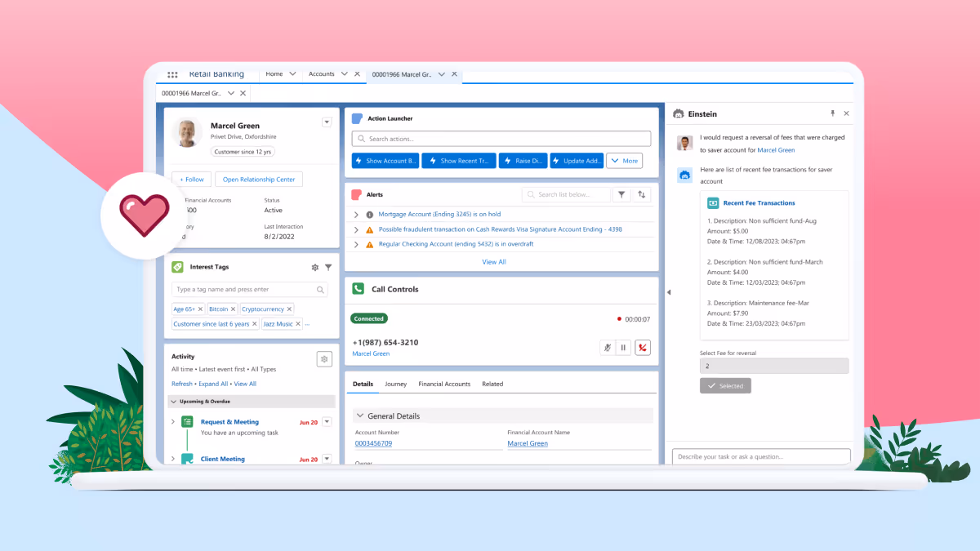Remove the Cryptocurrency tag
The width and height of the screenshot is (980, 551).
289,309
